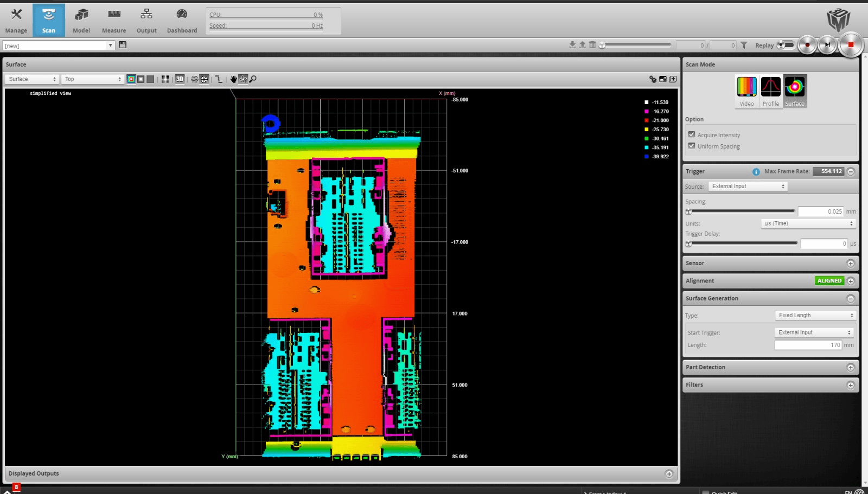The height and width of the screenshot is (494, 868).
Task: Save the current job with floppy icon
Action: (x=123, y=45)
